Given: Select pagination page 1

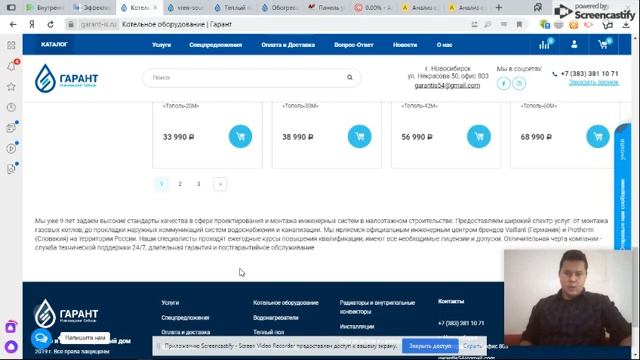Looking at the screenshot, I should pos(161,184).
